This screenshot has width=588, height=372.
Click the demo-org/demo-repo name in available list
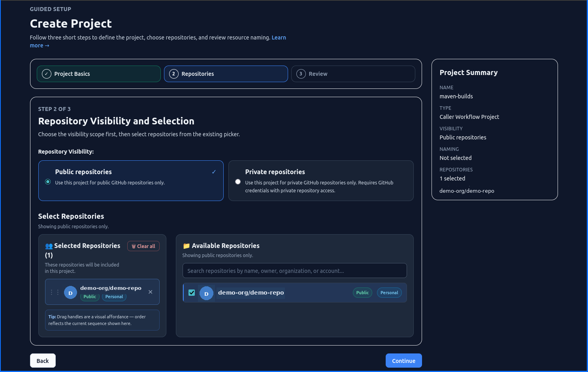(251, 293)
